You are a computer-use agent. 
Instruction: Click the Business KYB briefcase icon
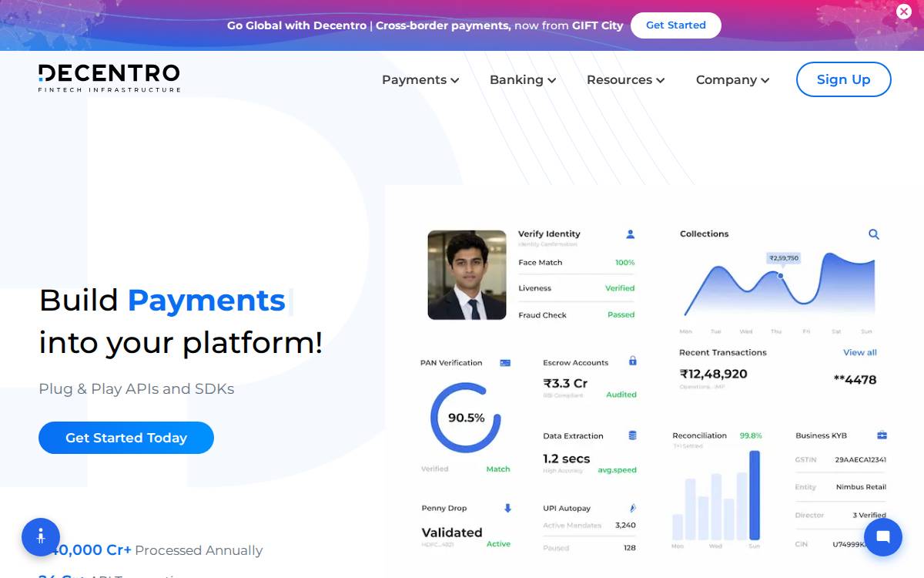[x=882, y=435]
